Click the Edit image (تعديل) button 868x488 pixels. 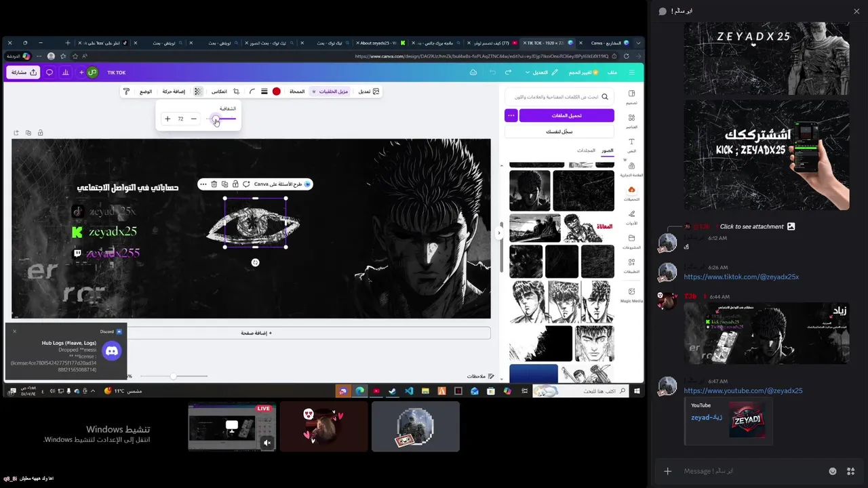point(369,91)
